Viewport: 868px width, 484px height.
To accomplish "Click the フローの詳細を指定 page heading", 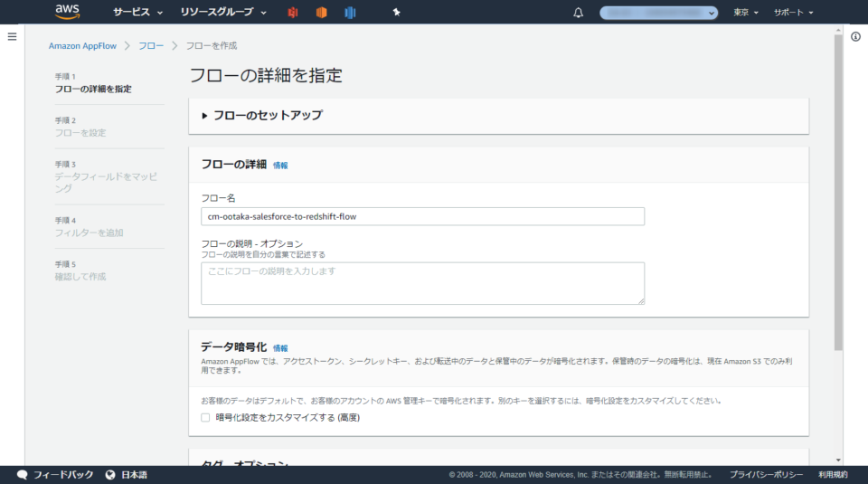I will (x=266, y=75).
